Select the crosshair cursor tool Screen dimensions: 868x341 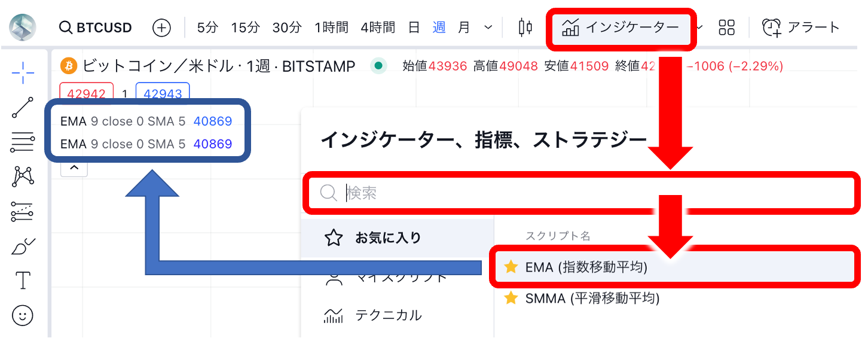pos(23,73)
